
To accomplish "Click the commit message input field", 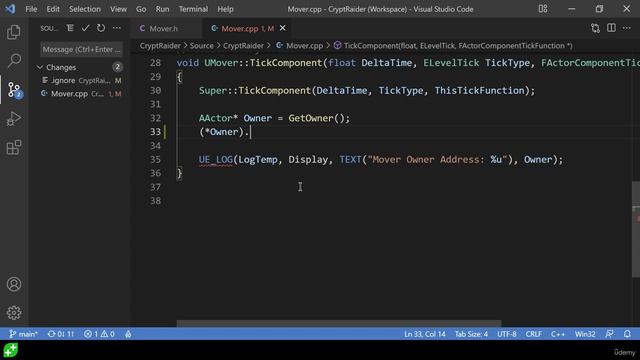I will click(81, 49).
